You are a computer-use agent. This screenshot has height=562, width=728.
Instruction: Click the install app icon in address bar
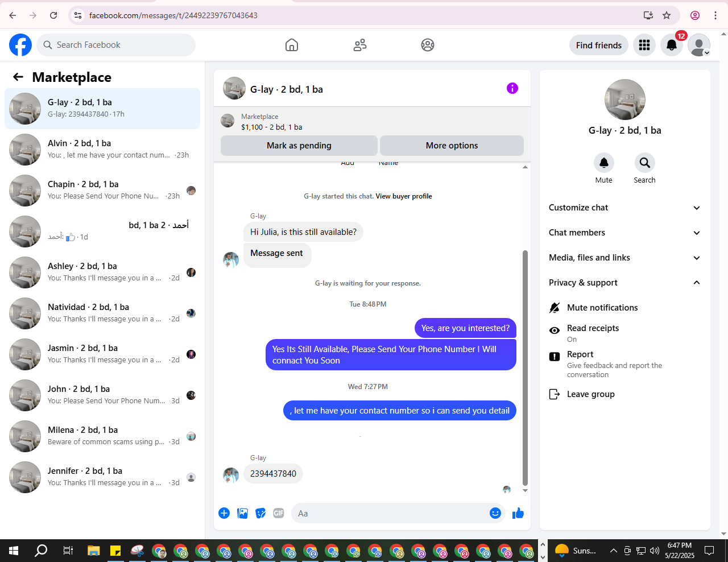(648, 15)
